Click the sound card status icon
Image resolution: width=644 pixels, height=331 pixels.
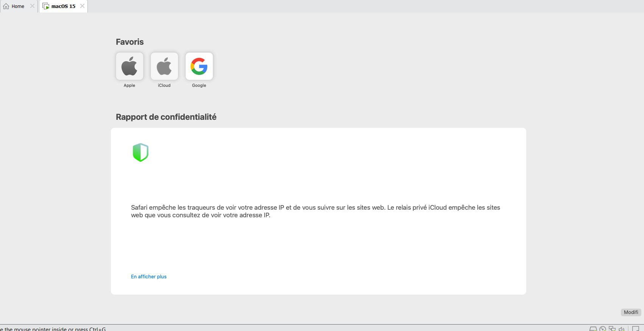(621, 329)
